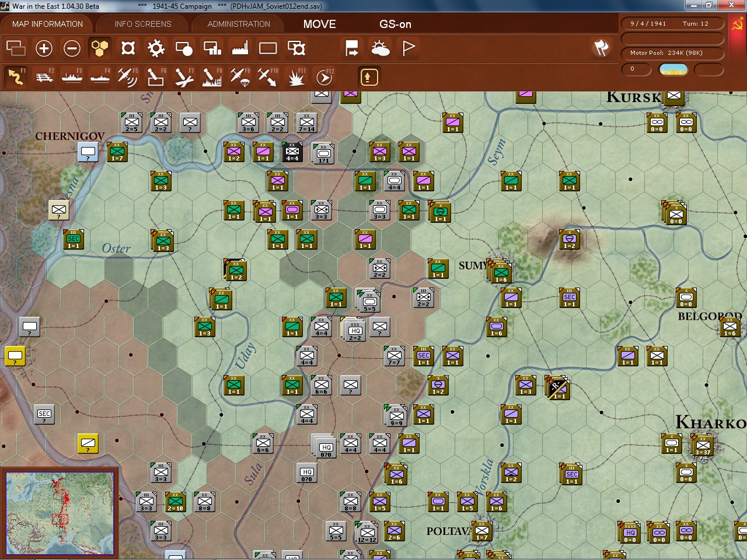
Task: Toggle the rectangle-with-circle map overlay
Action: pyautogui.click(x=184, y=48)
